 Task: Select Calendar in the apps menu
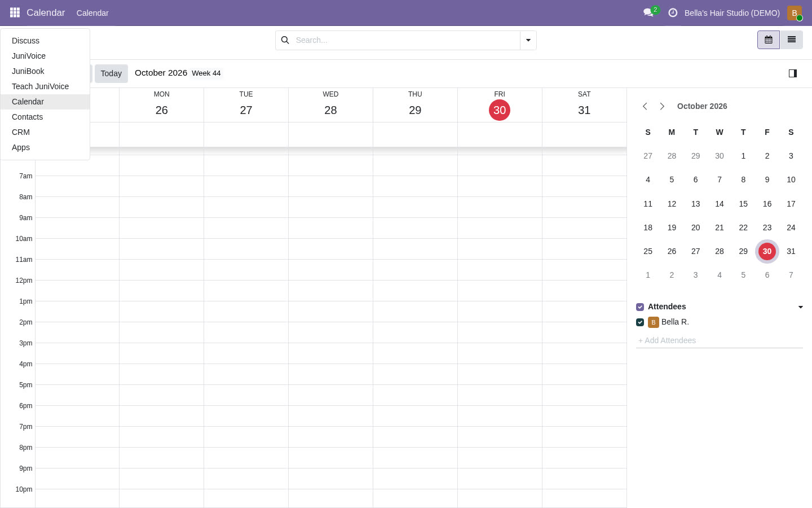[x=45, y=102]
